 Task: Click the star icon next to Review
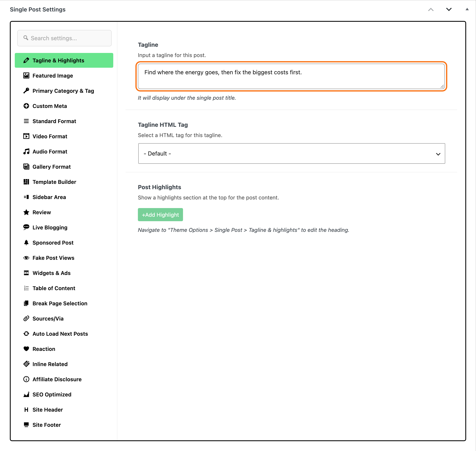[x=26, y=212]
